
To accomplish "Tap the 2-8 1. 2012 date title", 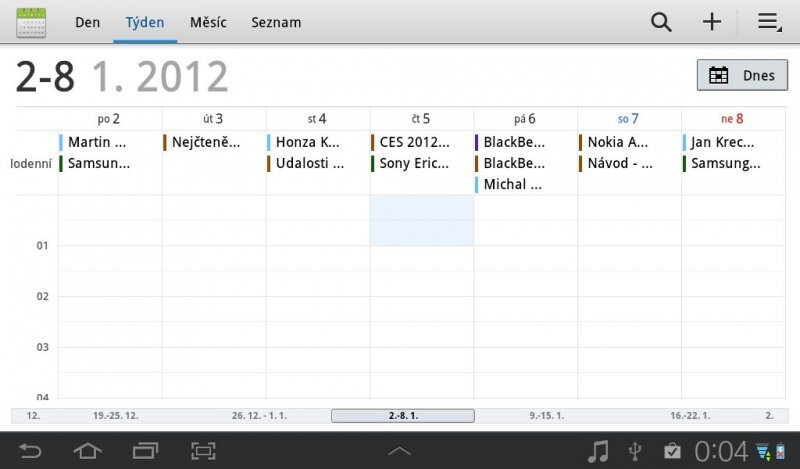I will [x=121, y=77].
